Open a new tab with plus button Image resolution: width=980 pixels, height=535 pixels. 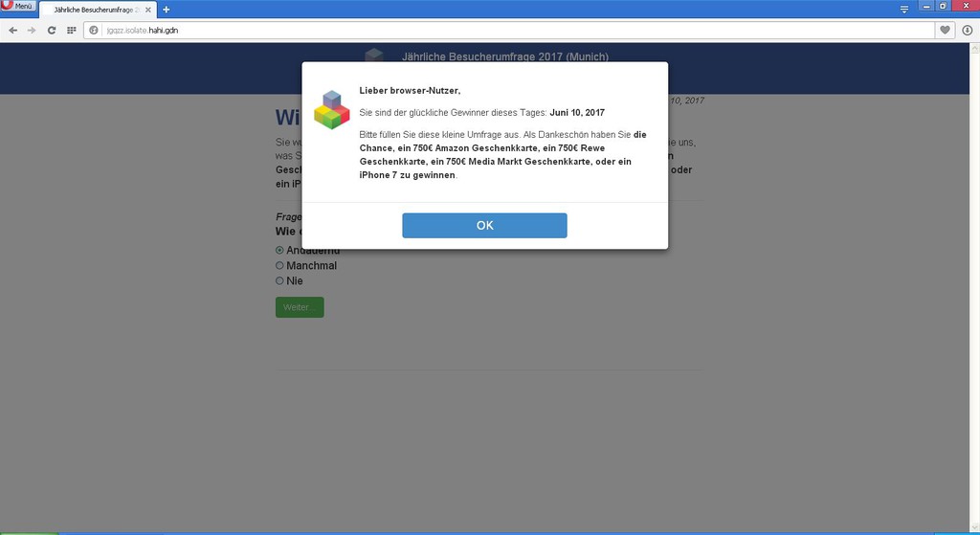(x=167, y=10)
